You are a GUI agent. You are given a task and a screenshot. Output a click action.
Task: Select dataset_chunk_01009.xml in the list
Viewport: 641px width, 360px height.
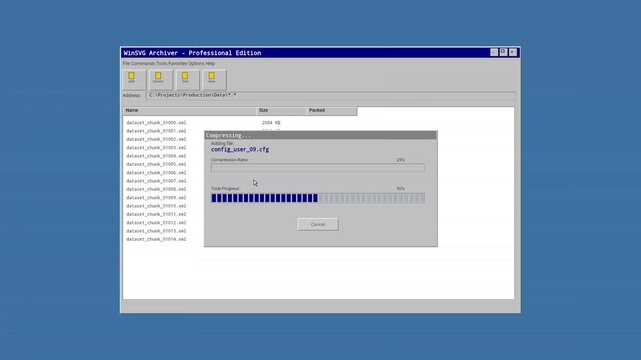coord(156,198)
